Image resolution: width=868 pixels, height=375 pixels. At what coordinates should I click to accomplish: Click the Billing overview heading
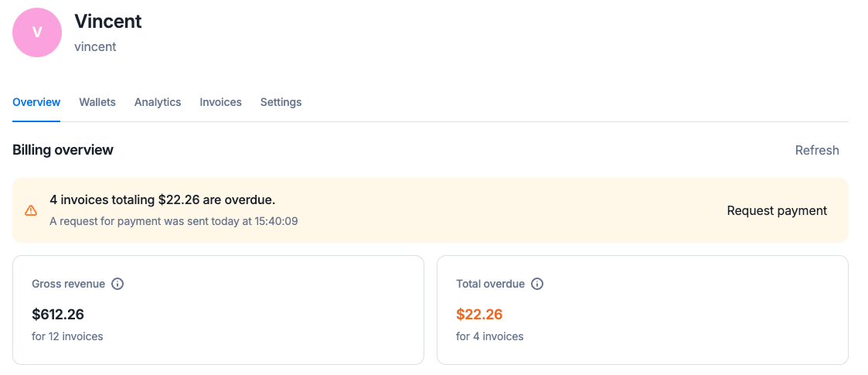click(63, 149)
